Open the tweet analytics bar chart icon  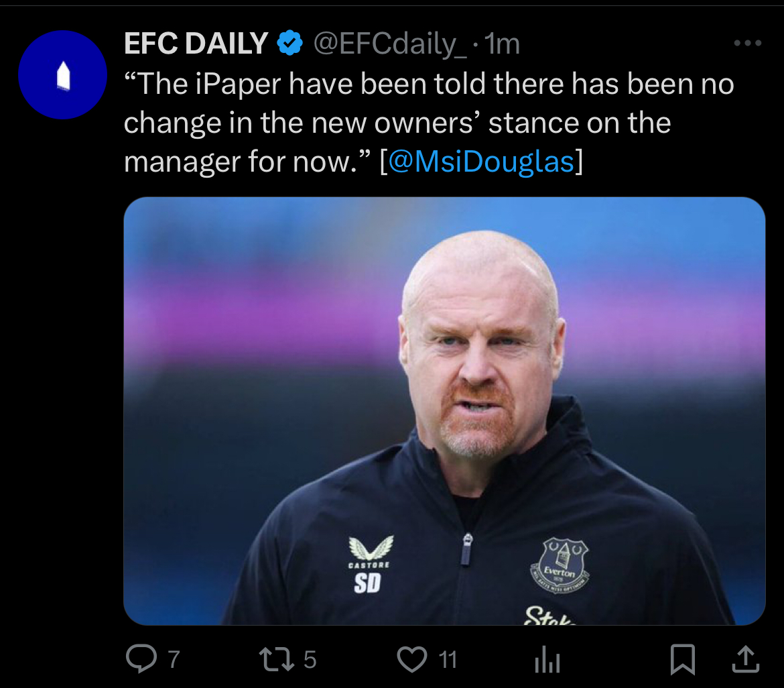pos(547,661)
